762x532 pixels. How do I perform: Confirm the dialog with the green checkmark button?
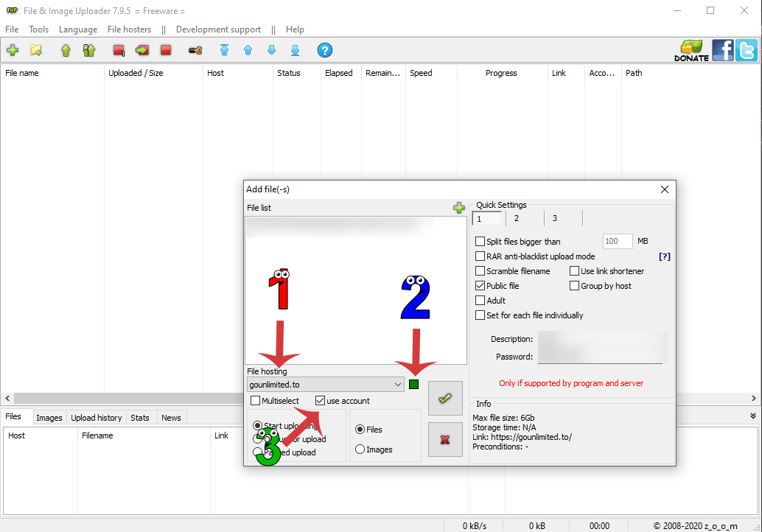pyautogui.click(x=445, y=399)
